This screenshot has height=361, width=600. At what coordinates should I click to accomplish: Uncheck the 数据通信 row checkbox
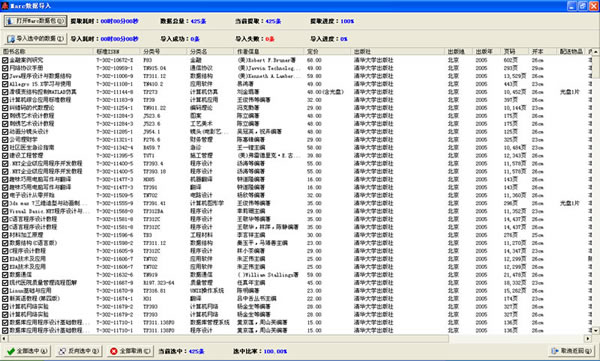click(x=5, y=275)
